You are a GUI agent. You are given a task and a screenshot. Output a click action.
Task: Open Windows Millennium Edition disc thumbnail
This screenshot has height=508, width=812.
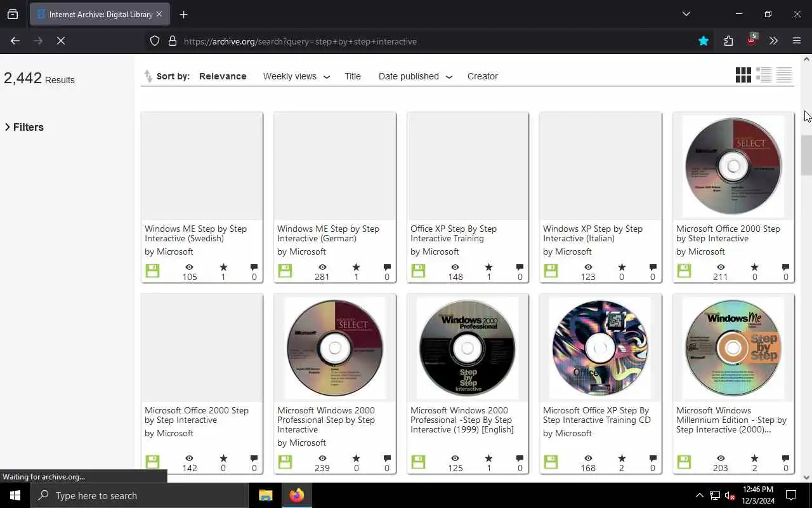(x=733, y=348)
